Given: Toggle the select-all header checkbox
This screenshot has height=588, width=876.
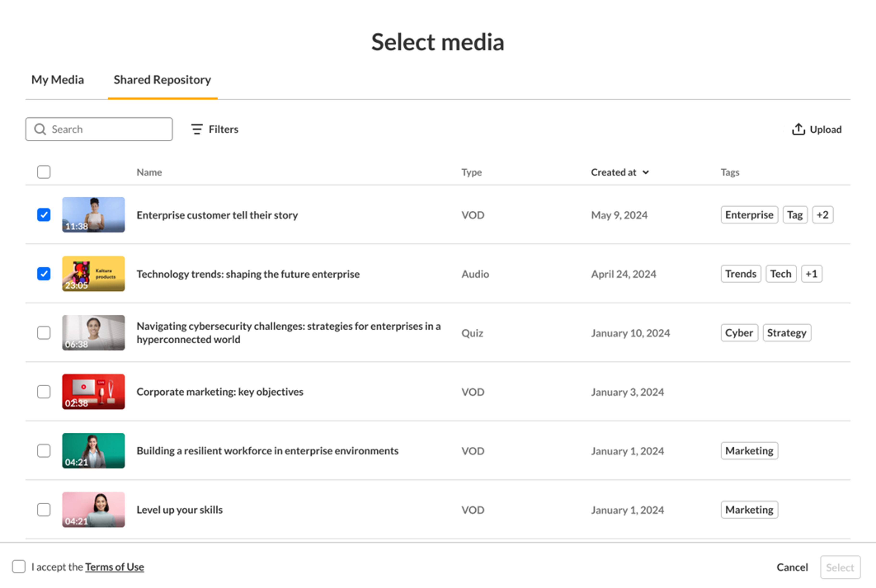Looking at the screenshot, I should pyautogui.click(x=44, y=172).
